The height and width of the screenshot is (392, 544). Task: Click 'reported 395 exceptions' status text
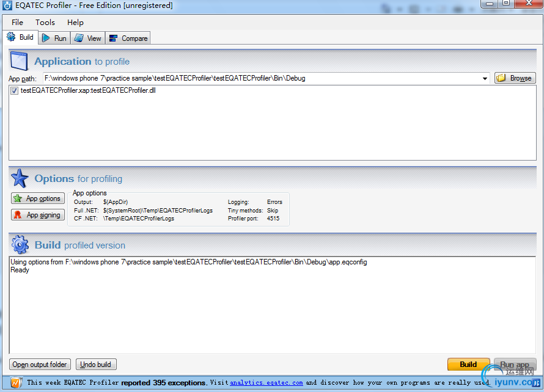[x=163, y=383]
